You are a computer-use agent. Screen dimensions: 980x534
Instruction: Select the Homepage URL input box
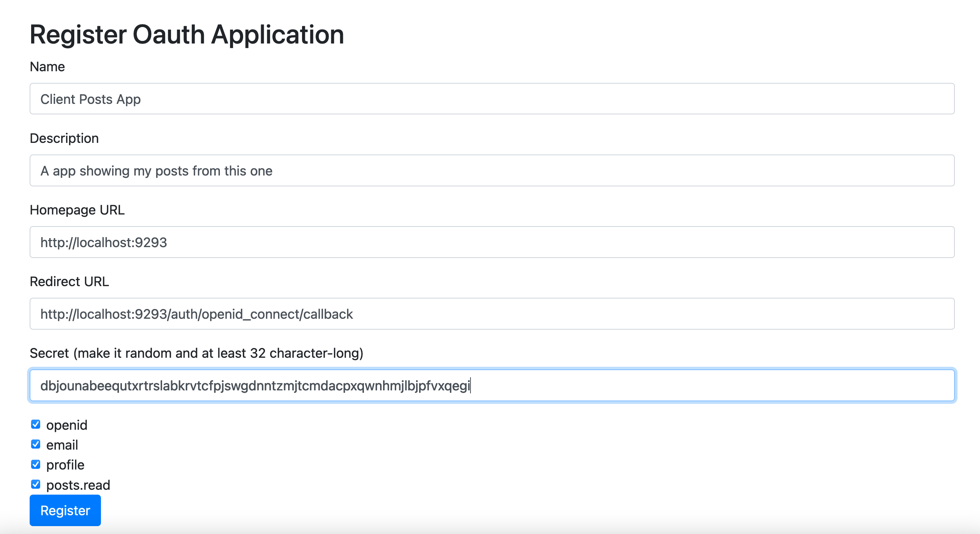[492, 242]
